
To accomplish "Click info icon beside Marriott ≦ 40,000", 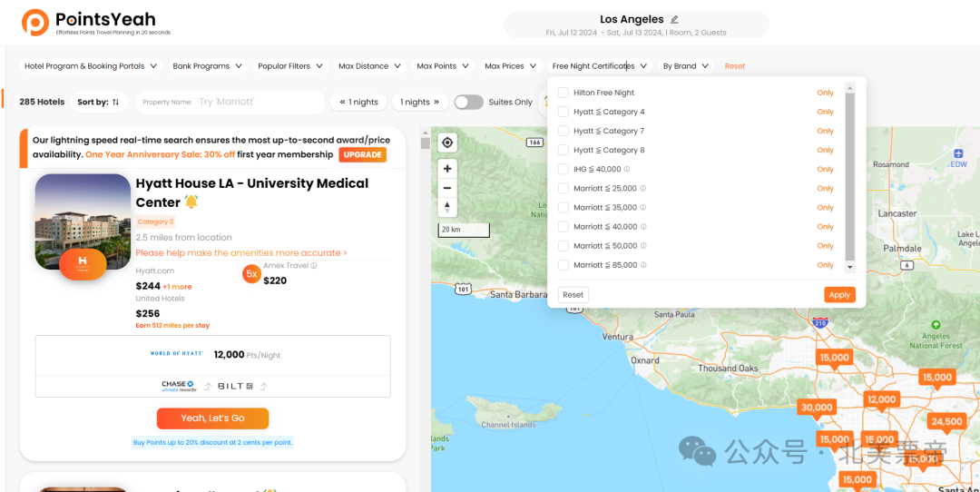I will tap(642, 226).
